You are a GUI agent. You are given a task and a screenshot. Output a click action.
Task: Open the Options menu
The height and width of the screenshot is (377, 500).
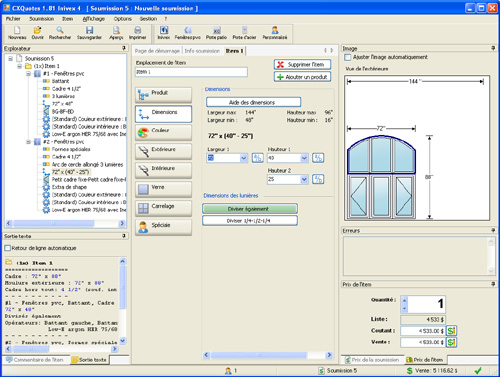click(123, 19)
